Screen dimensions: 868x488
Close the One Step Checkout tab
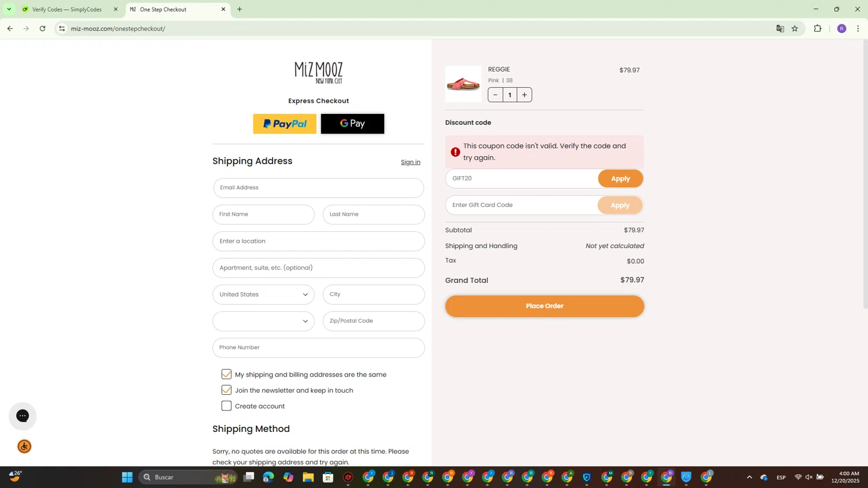point(223,9)
